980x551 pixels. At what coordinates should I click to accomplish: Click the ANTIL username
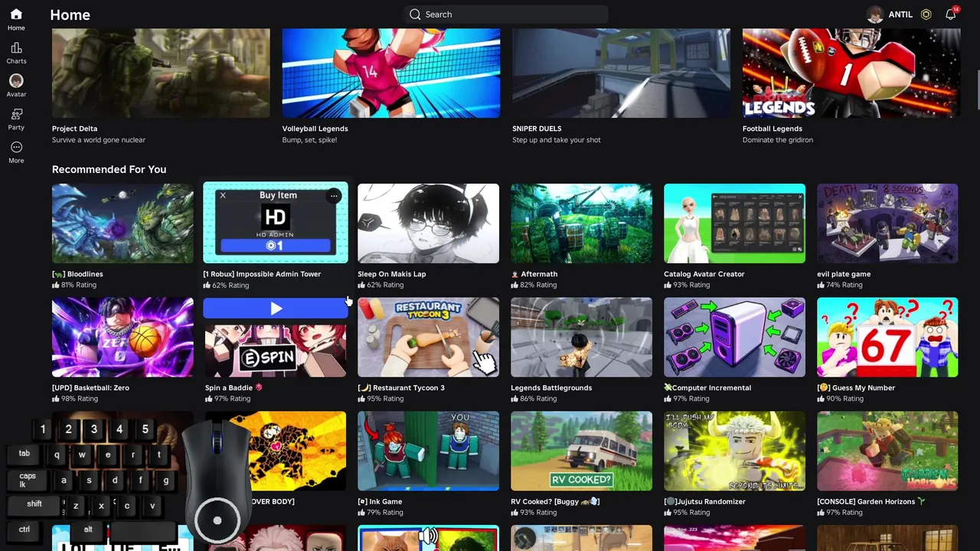tap(900, 15)
